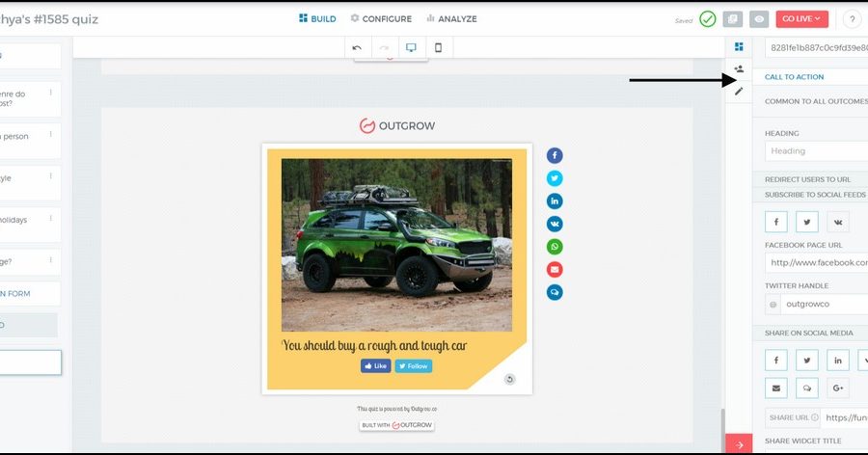Select desktop preview icon
Viewport: 868px width, 455px height.
click(411, 47)
